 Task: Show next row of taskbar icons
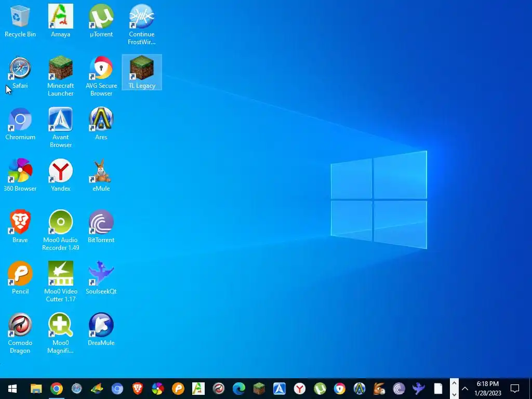[x=454, y=394]
